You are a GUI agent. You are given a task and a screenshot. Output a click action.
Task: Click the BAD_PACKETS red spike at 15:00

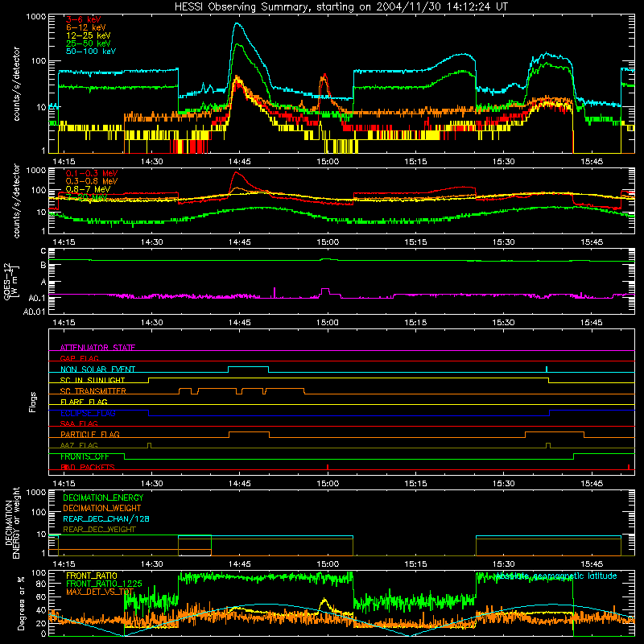328,467
